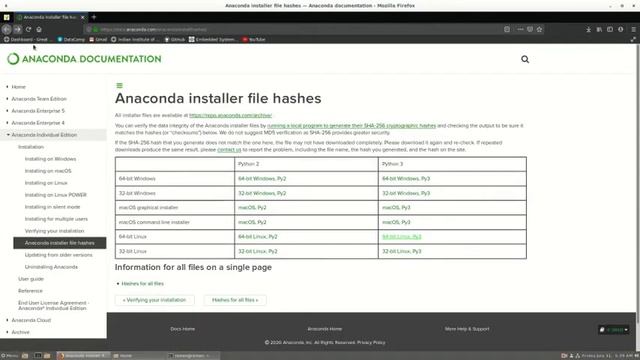640x360 pixels.
Task: Open Installing on Linux page
Action: 46,183
